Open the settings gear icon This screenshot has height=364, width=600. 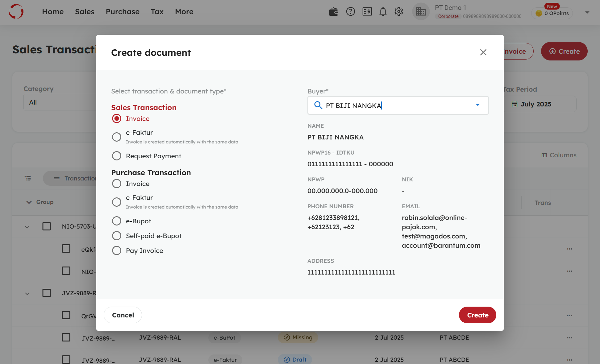tap(399, 12)
